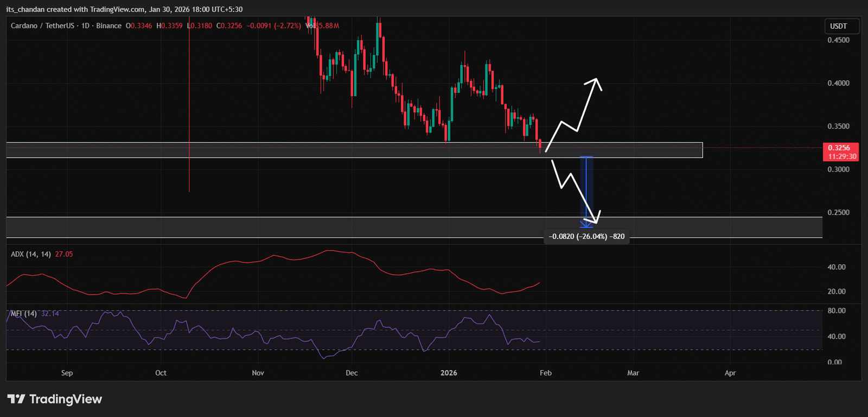
Task: Click the blue price range measurement arrow
Action: (586, 190)
